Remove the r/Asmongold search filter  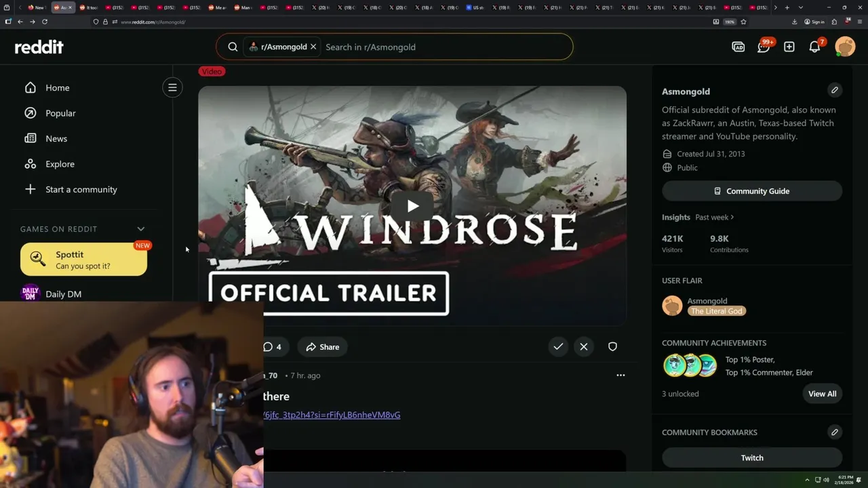click(x=313, y=47)
